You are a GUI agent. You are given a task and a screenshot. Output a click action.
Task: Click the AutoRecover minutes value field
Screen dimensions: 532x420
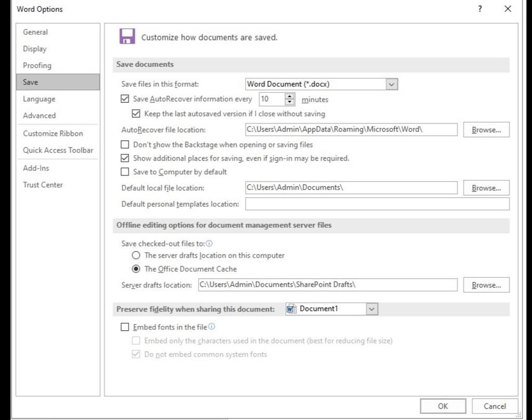coord(272,99)
